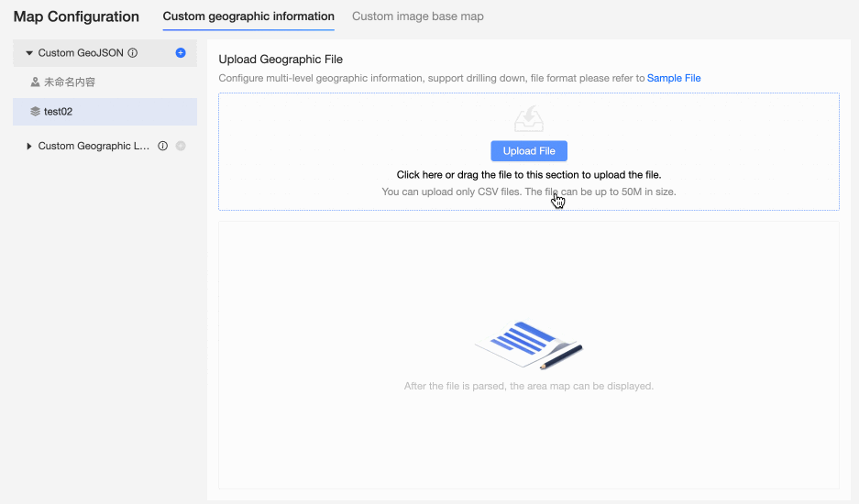Switch to Custom image base map tab

pos(417,16)
